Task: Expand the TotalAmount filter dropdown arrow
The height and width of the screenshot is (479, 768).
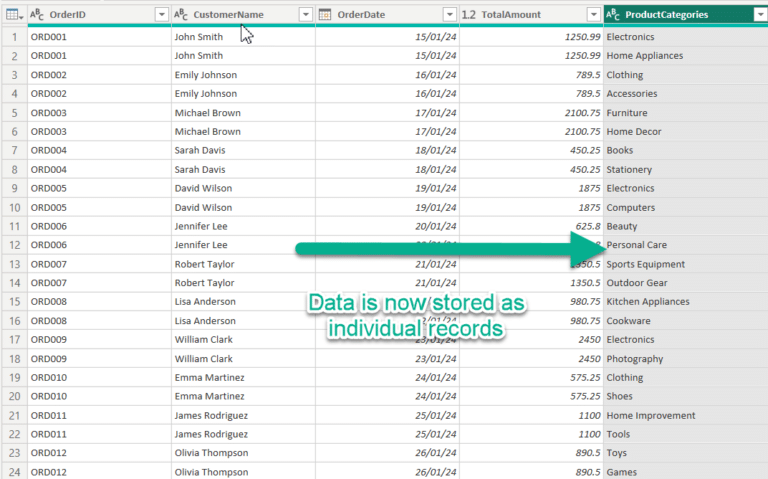Action: click(593, 14)
